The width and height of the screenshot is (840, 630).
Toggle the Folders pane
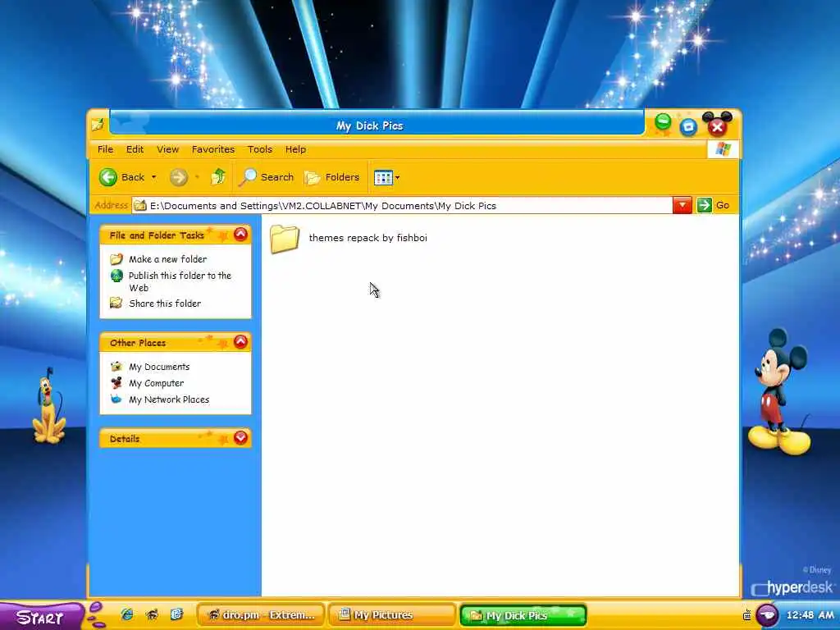click(331, 177)
